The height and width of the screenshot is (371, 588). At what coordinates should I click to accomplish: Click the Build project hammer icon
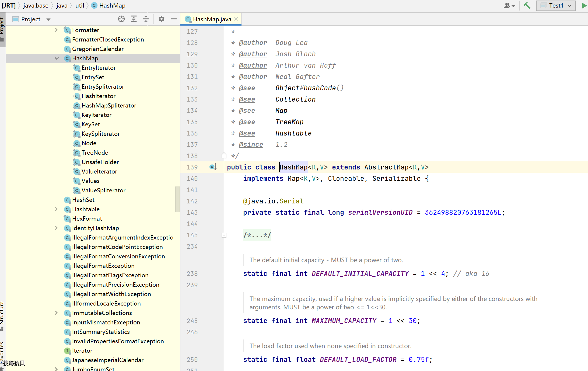(x=527, y=5)
